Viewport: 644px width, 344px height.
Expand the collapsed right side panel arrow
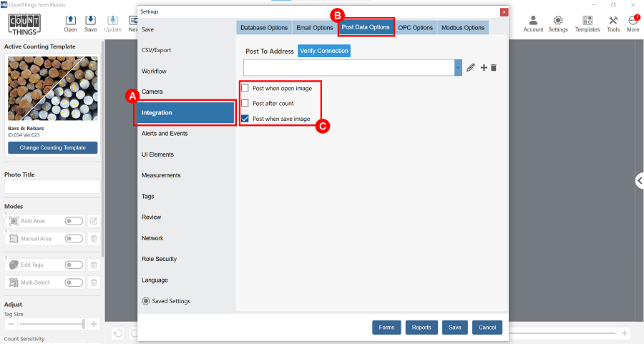pos(639,181)
